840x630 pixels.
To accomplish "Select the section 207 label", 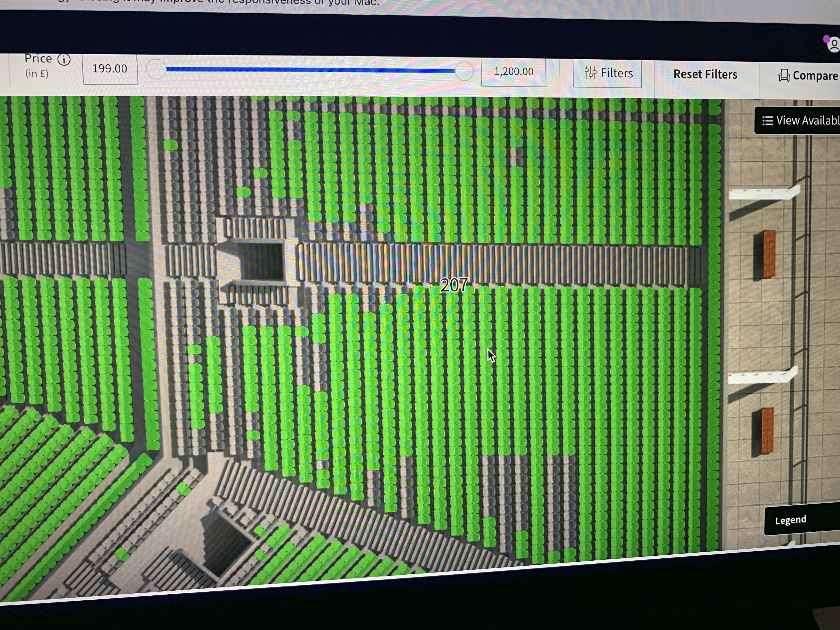I will 454,285.
